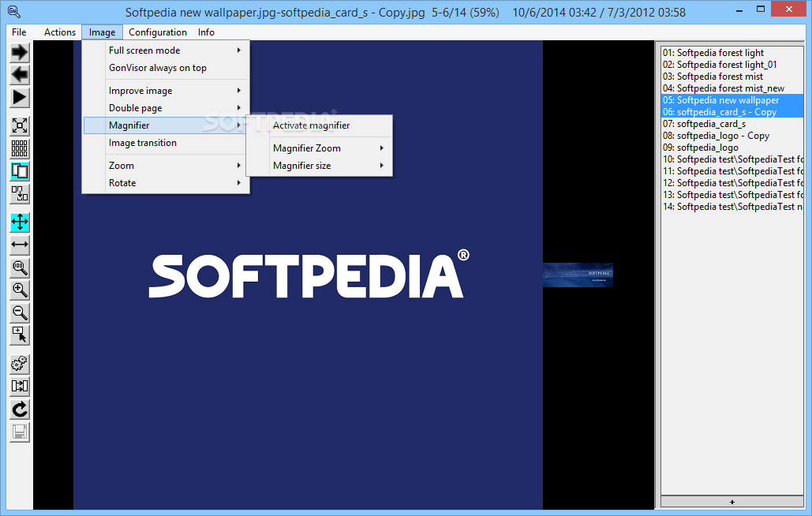812x516 pixels.
Task: Expand the Full screen mode submenu
Action: (x=167, y=50)
